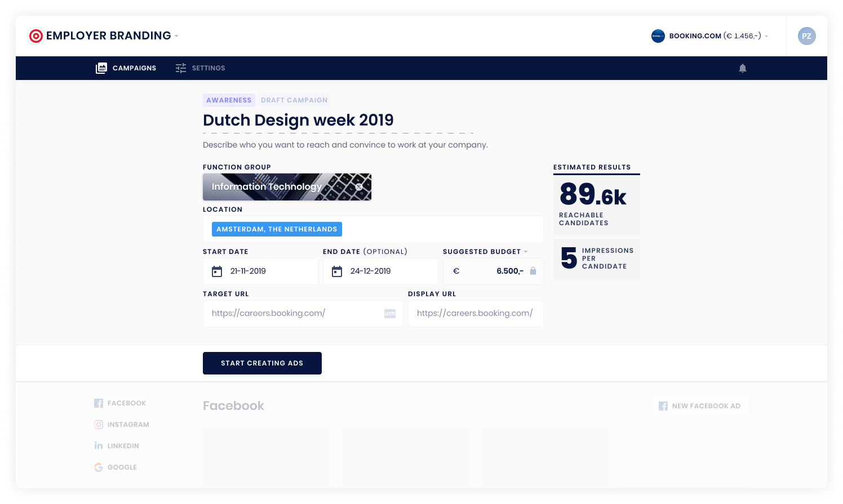
Task: Click the budget amount 6.500,-
Action: click(x=510, y=271)
